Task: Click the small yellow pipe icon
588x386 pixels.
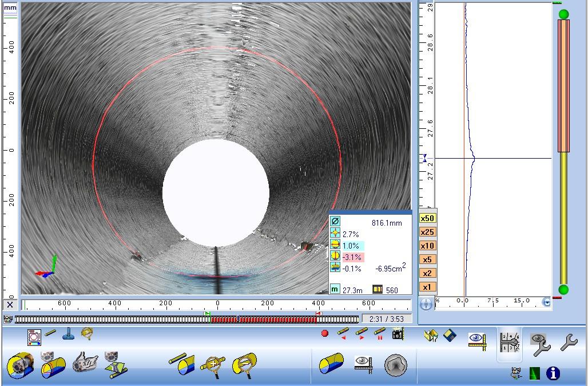Action: tap(50, 333)
